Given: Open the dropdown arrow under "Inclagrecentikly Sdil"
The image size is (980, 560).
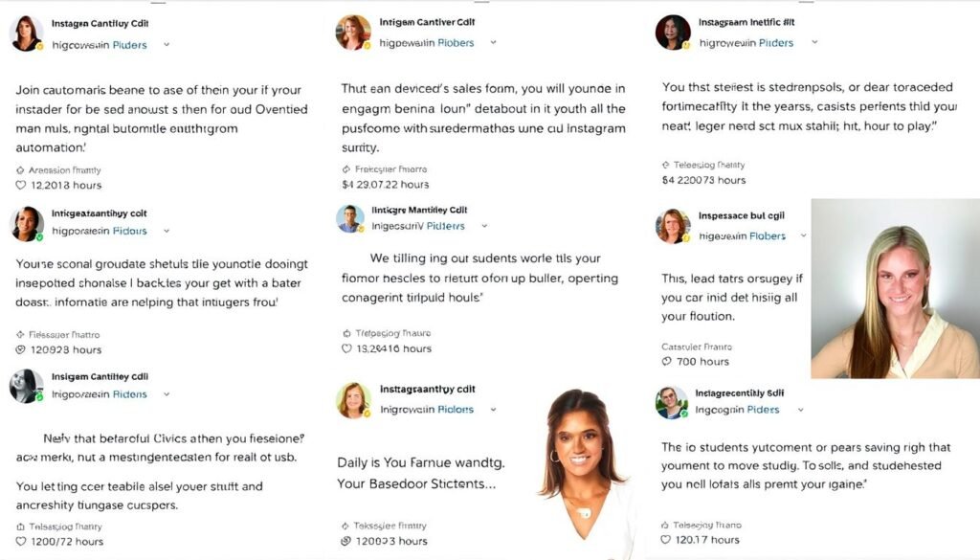Looking at the screenshot, I should point(803,410).
